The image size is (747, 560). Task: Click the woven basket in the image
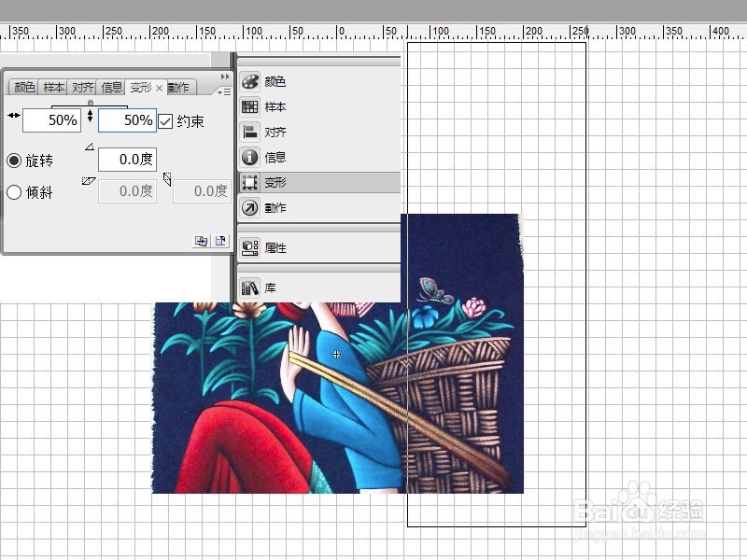(443, 414)
